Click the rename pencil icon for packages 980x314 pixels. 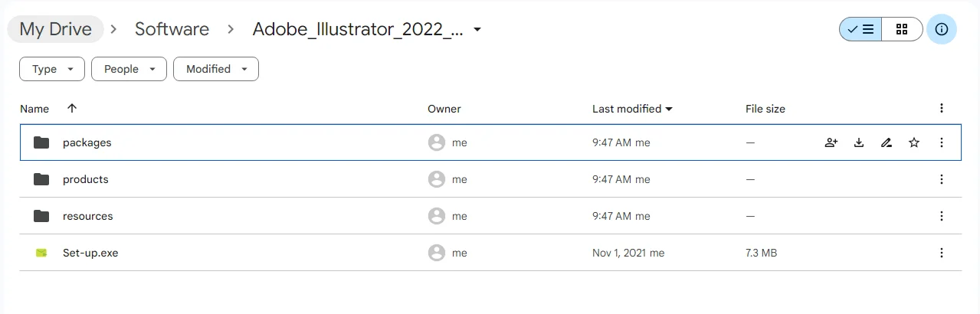tap(887, 142)
